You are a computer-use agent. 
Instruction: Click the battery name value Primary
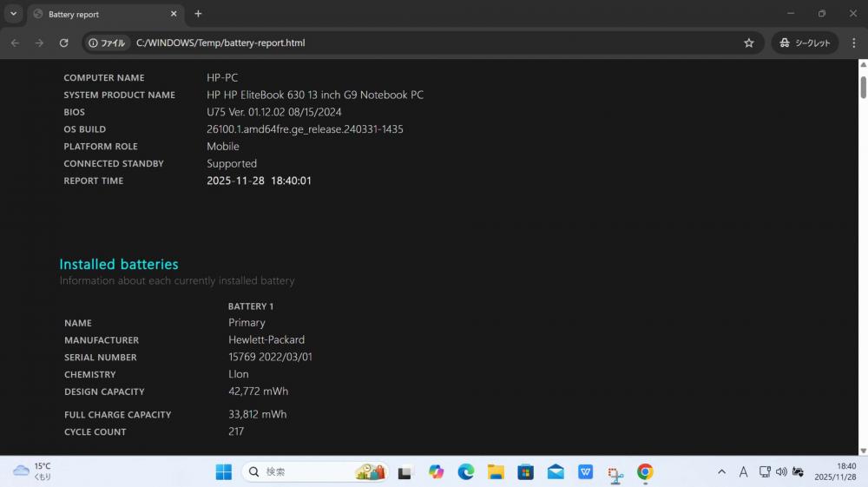[247, 323]
